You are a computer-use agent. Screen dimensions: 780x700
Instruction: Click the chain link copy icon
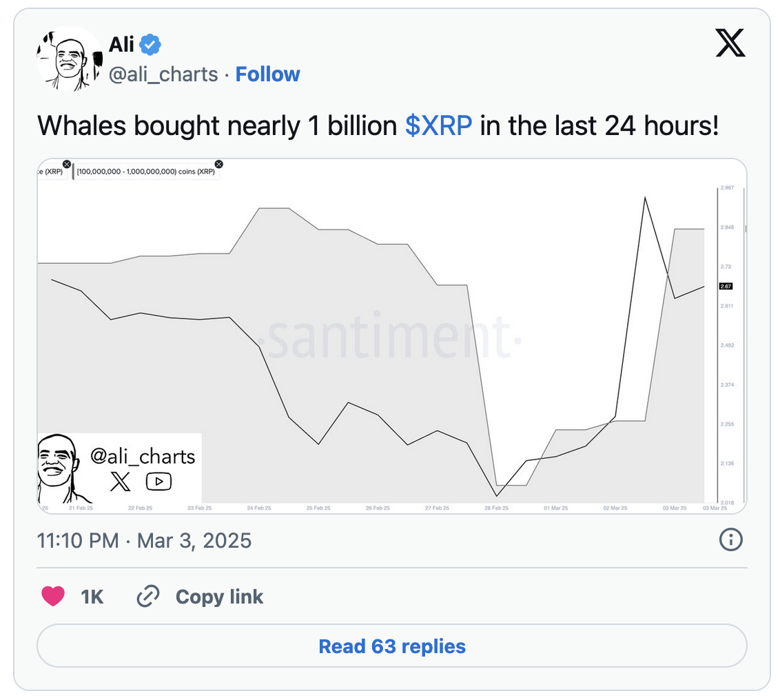148,596
